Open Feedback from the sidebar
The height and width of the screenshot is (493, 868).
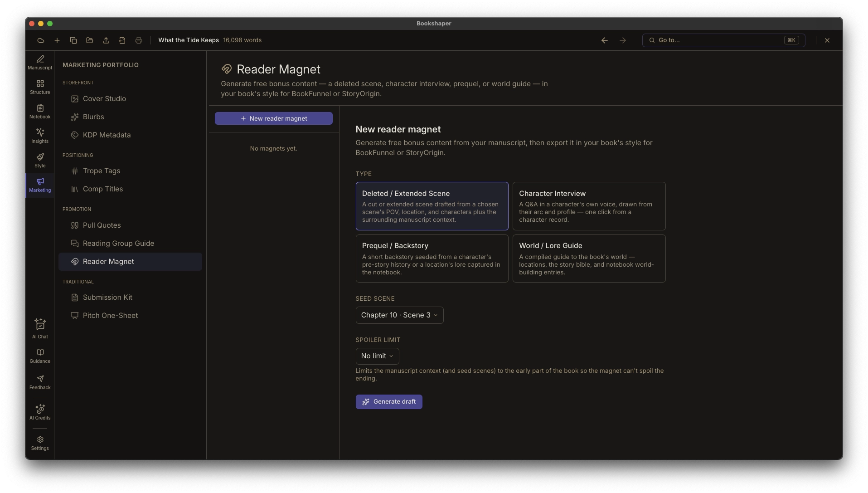[40, 382]
